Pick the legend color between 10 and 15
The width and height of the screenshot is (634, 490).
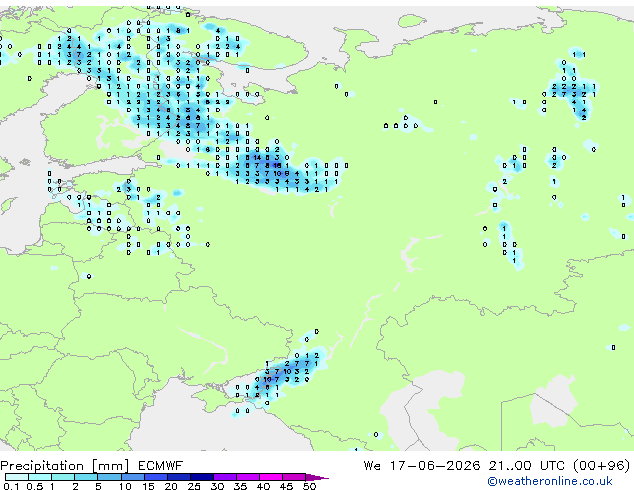[132, 477]
